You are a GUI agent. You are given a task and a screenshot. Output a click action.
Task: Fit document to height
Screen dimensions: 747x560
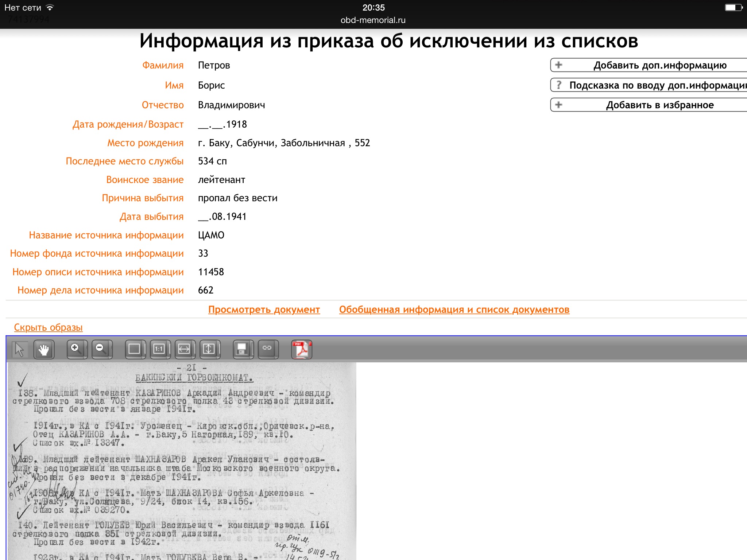tap(209, 349)
